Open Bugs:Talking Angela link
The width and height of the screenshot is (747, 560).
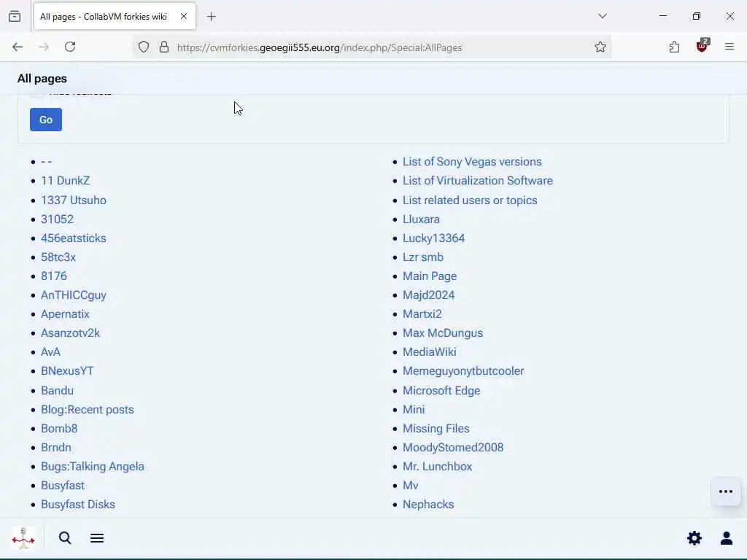coord(93,466)
